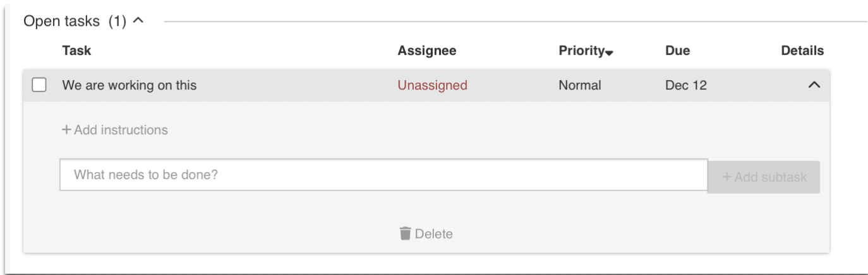This screenshot has width=868, height=275.
Task: Click the Open tasks section heading
Action: (x=61, y=21)
